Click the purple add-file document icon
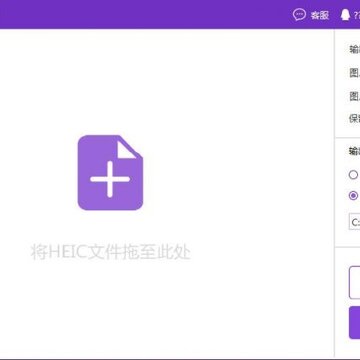 point(110,172)
